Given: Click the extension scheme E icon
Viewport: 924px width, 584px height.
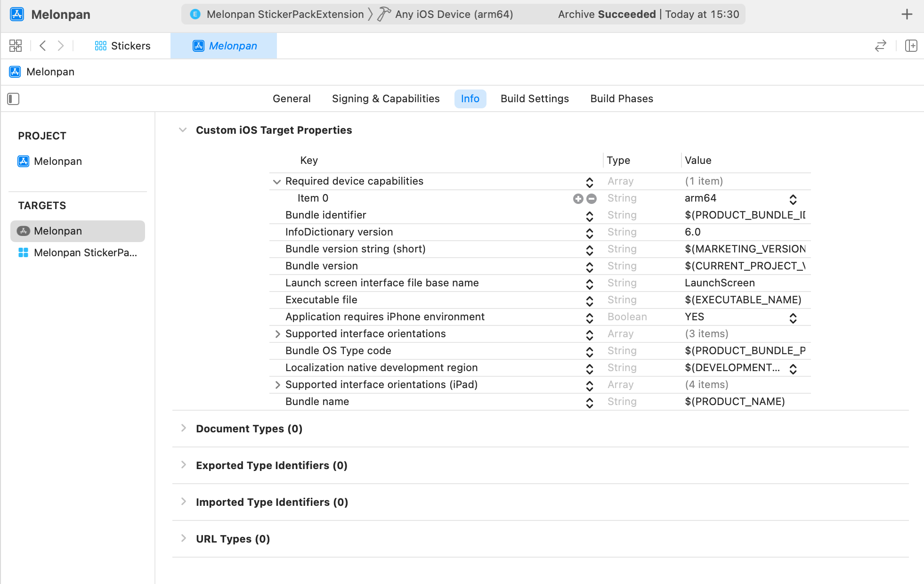Looking at the screenshot, I should (x=195, y=15).
